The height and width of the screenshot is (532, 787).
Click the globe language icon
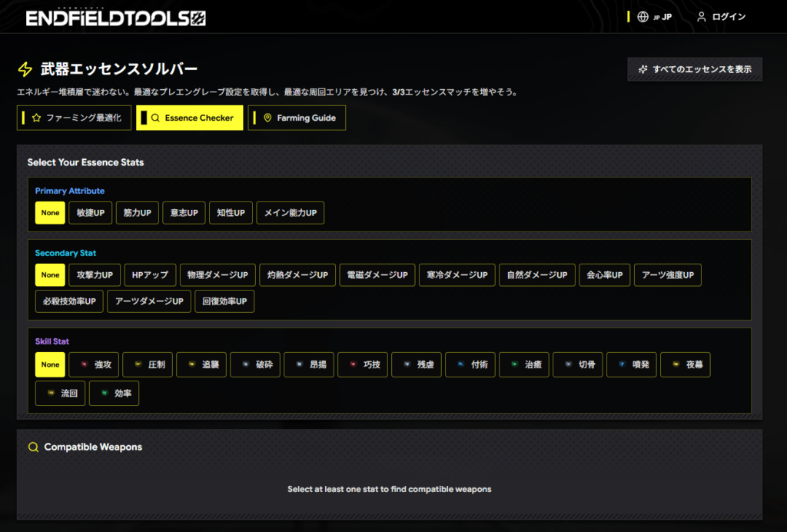(643, 17)
